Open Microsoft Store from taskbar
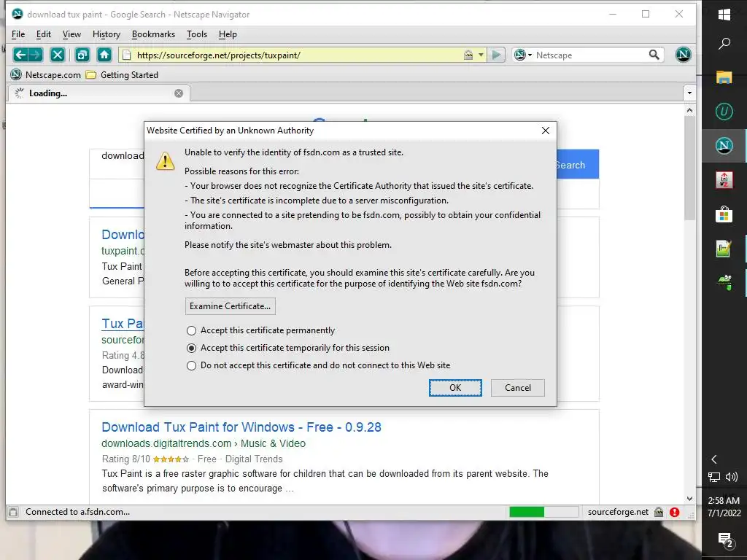 [724, 214]
